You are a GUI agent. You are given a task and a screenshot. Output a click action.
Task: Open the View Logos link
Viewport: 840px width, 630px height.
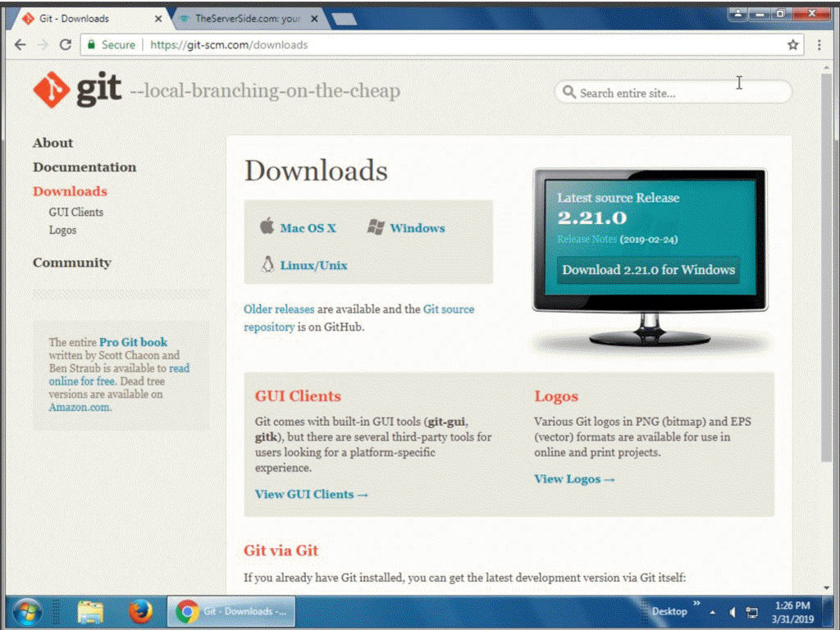(x=574, y=479)
